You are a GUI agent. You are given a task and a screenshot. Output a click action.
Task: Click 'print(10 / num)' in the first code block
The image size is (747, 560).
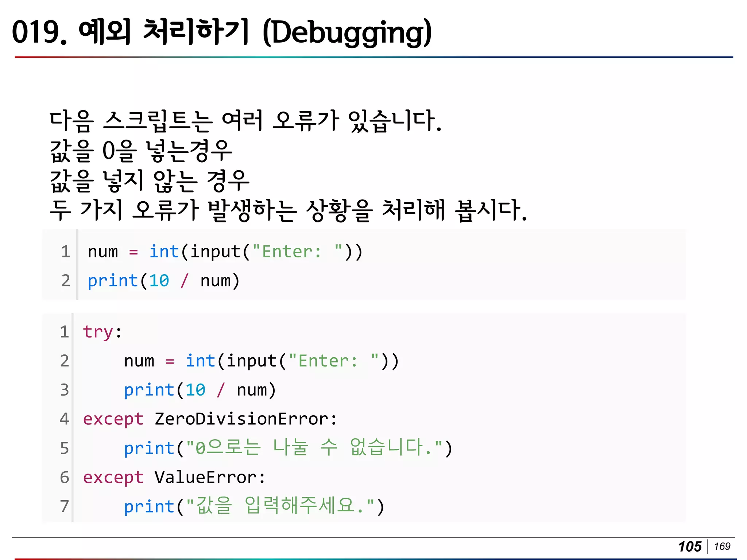163,281
